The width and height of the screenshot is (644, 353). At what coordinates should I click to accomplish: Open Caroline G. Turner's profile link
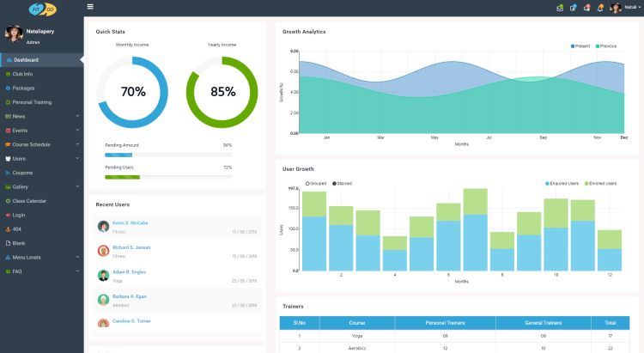[131, 321]
